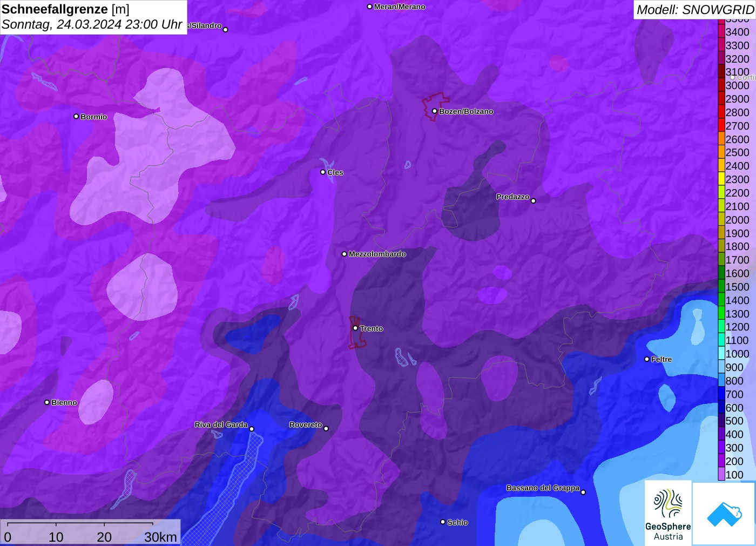The image size is (756, 546).
Task: Click the Bolzano red municipal outline
Action: pos(435,106)
